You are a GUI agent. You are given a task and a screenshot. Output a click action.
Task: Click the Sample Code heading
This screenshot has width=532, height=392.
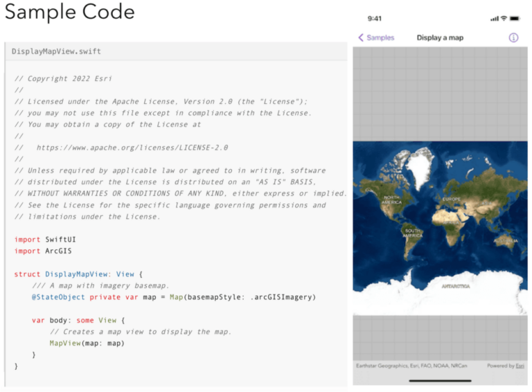point(69,12)
